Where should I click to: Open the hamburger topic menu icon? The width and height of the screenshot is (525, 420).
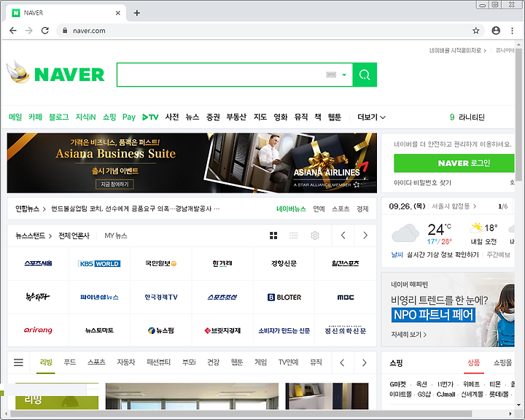(x=18, y=362)
